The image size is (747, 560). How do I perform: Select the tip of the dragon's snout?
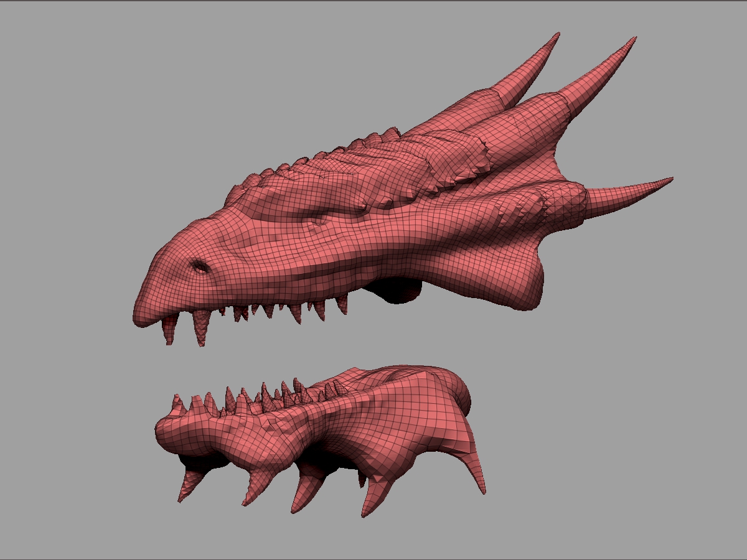click(x=138, y=317)
